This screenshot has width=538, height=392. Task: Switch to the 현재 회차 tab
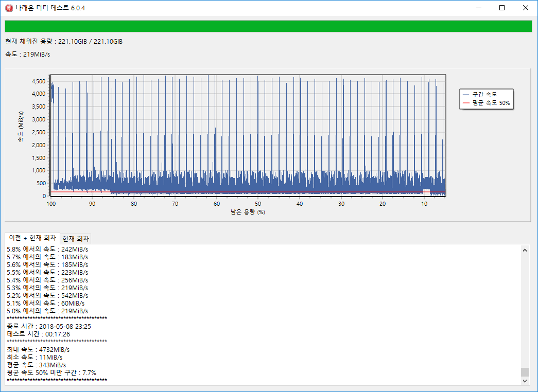tap(76, 239)
